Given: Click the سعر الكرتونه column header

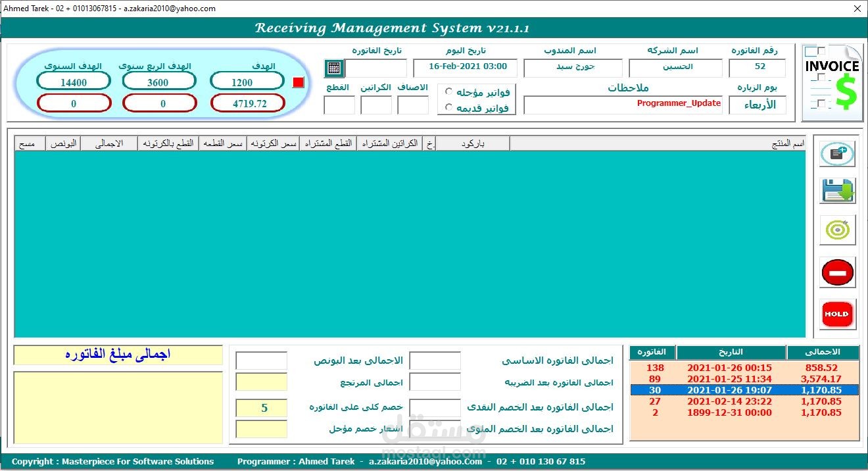Looking at the screenshot, I should [273, 143].
